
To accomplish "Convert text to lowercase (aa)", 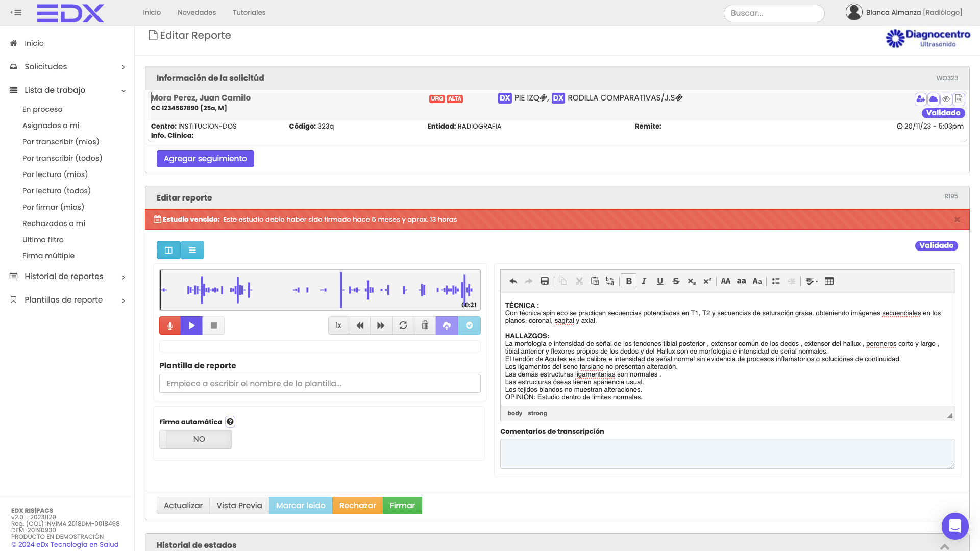I will pos(742,281).
